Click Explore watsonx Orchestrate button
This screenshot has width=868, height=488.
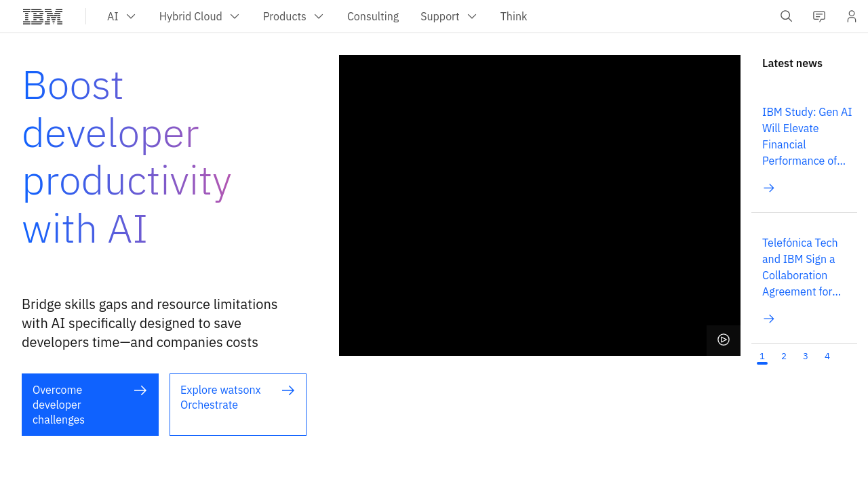pyautogui.click(x=238, y=405)
